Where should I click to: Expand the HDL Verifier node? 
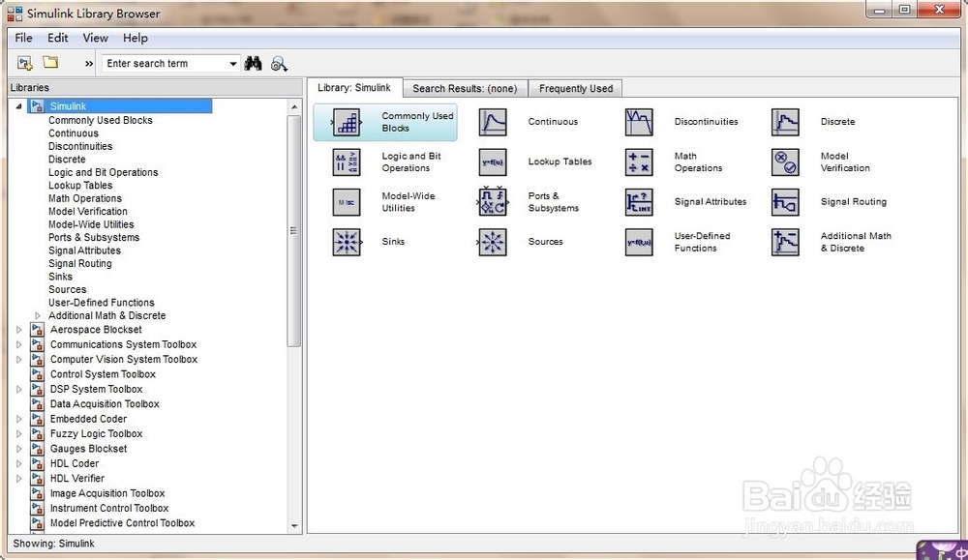pyautogui.click(x=18, y=478)
